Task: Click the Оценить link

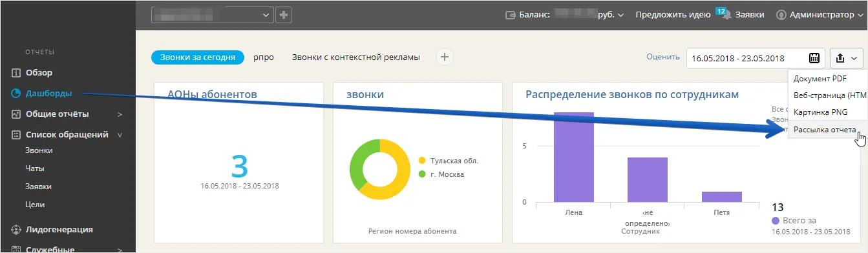Action: click(662, 57)
